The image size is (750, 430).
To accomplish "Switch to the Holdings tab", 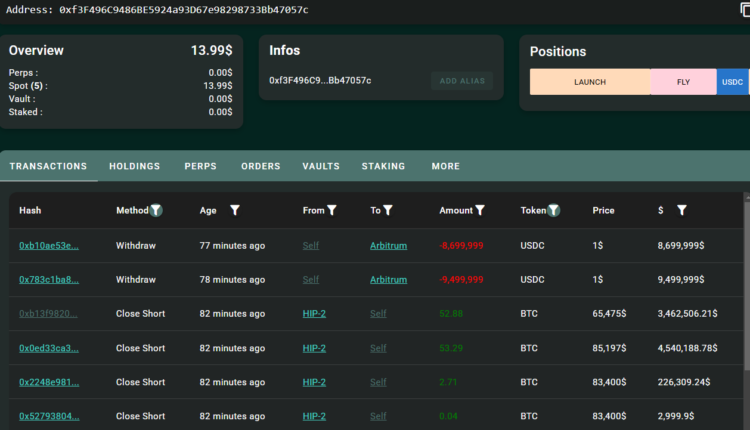I will coord(135,166).
